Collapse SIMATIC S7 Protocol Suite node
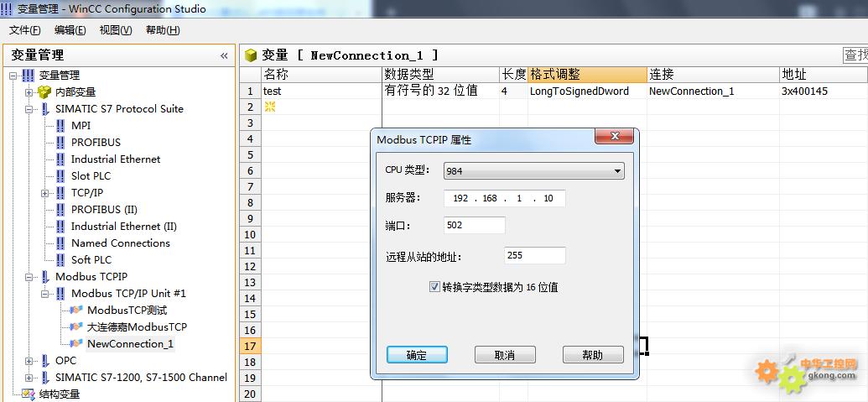 pyautogui.click(x=29, y=109)
